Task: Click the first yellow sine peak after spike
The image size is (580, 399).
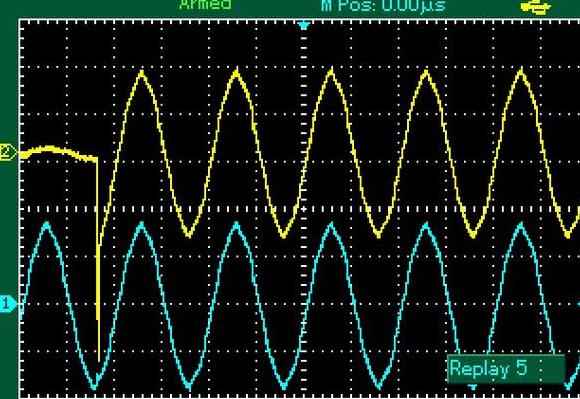Action: 142,72
